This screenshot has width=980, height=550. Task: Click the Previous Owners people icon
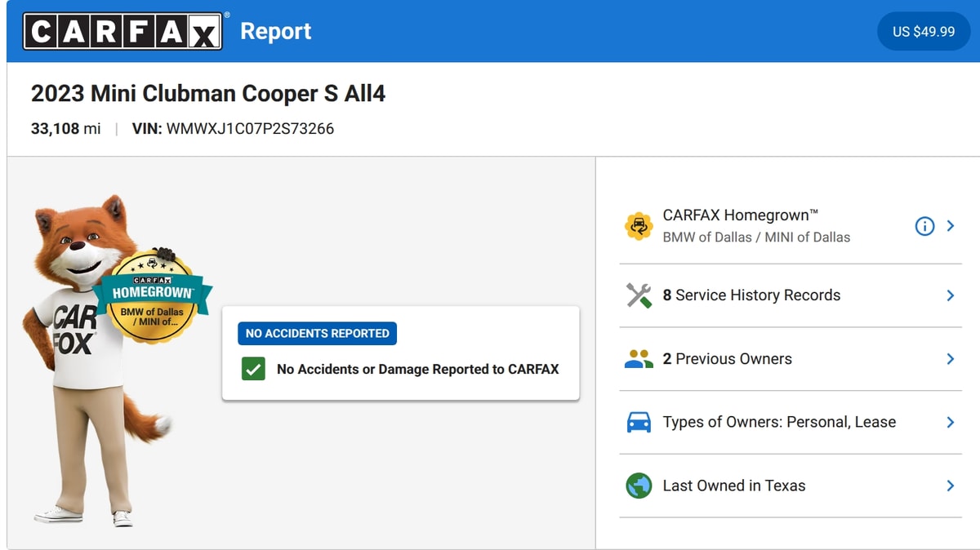(x=639, y=359)
